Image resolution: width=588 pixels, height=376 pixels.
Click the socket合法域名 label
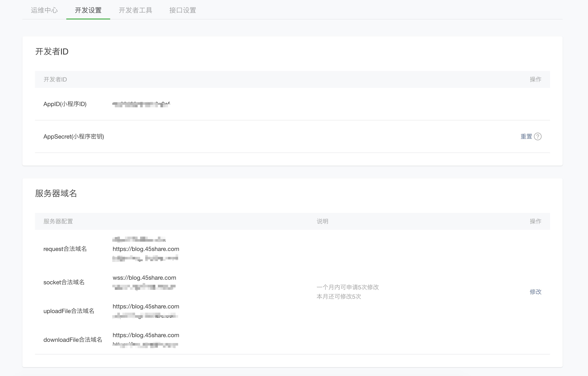coord(64,282)
